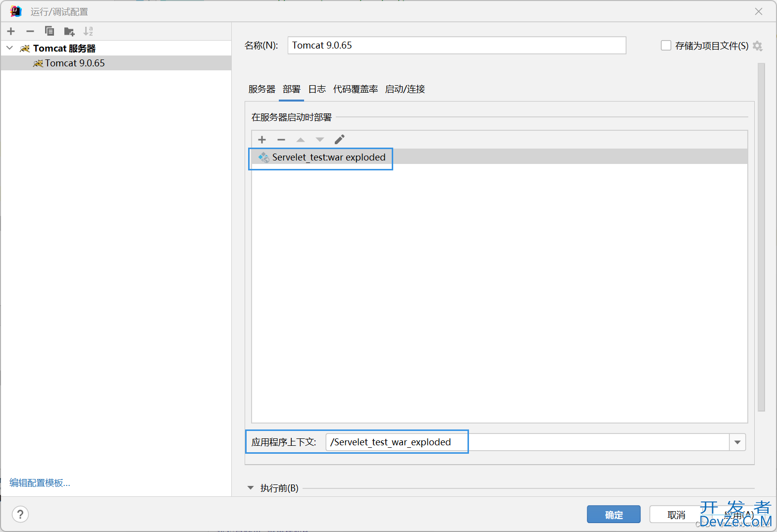Add a deployment artifact
The width and height of the screenshot is (777, 532).
262,140
